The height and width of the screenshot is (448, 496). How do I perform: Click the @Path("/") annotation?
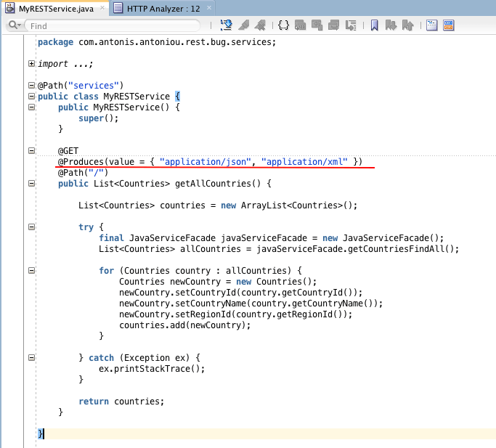click(83, 173)
